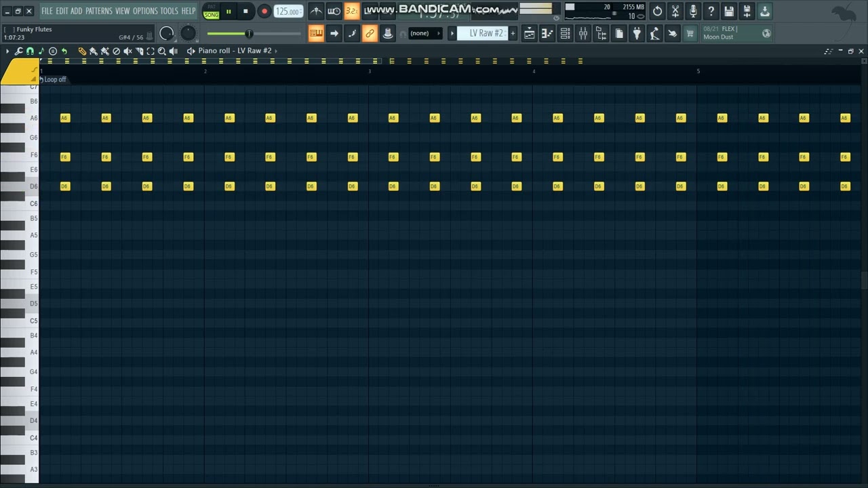Image resolution: width=868 pixels, height=488 pixels.
Task: Open the piano roll main menu arrow
Action: pyautogui.click(x=7, y=51)
